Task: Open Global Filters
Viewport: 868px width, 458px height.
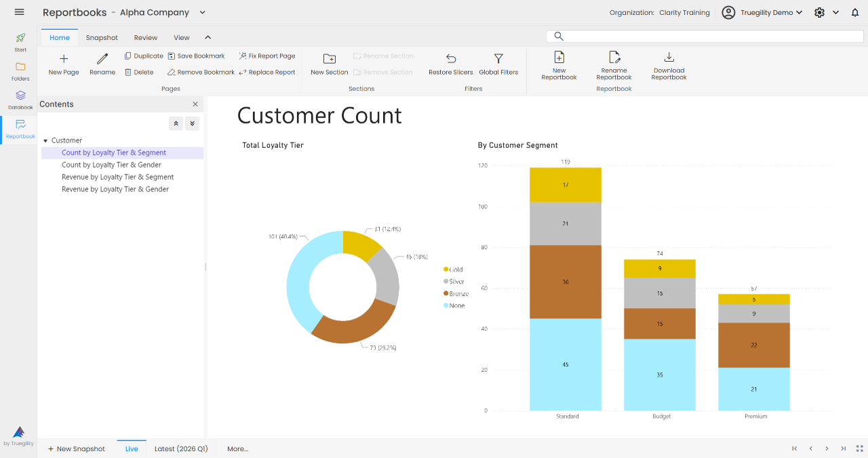Action: 498,64
